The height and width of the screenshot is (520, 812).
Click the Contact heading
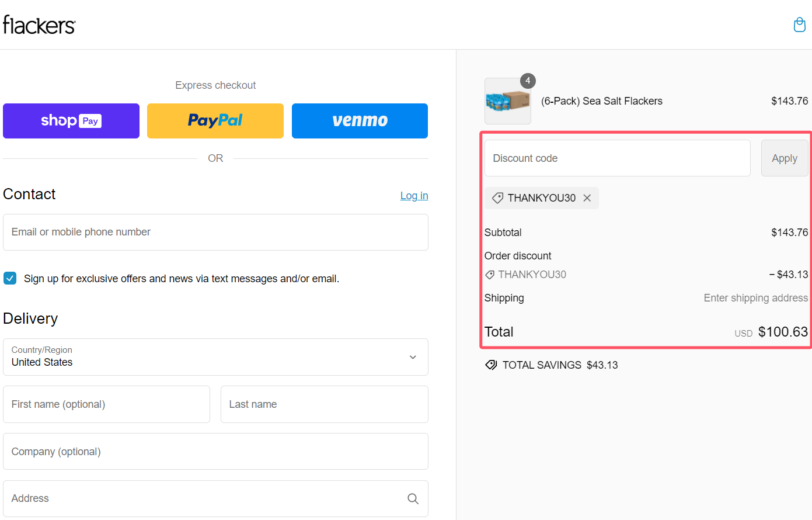[x=29, y=194]
